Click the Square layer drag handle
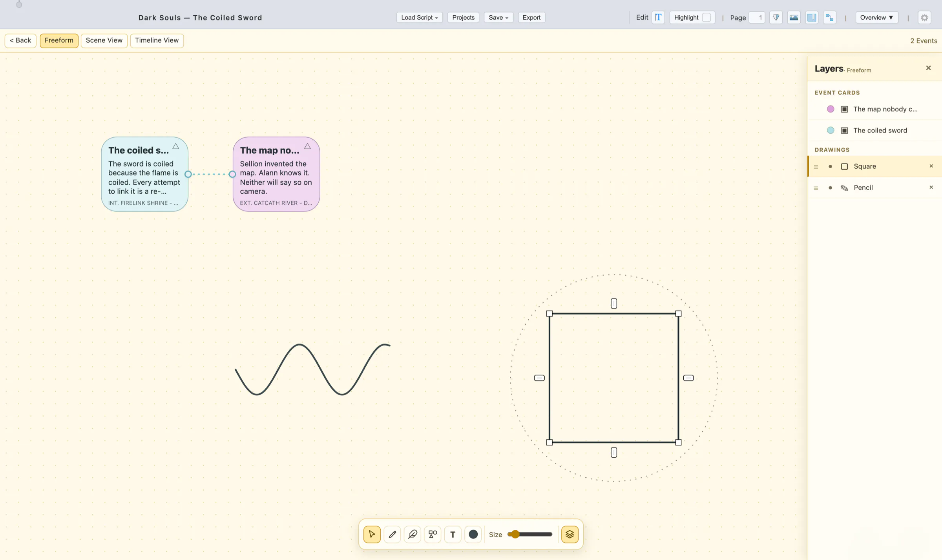Image resolution: width=942 pixels, height=560 pixels. point(816,167)
